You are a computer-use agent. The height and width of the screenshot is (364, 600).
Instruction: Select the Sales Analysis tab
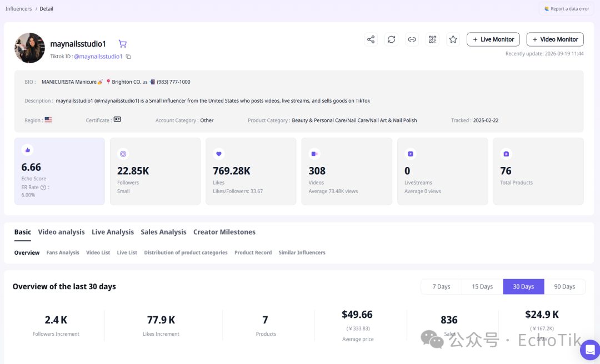163,232
